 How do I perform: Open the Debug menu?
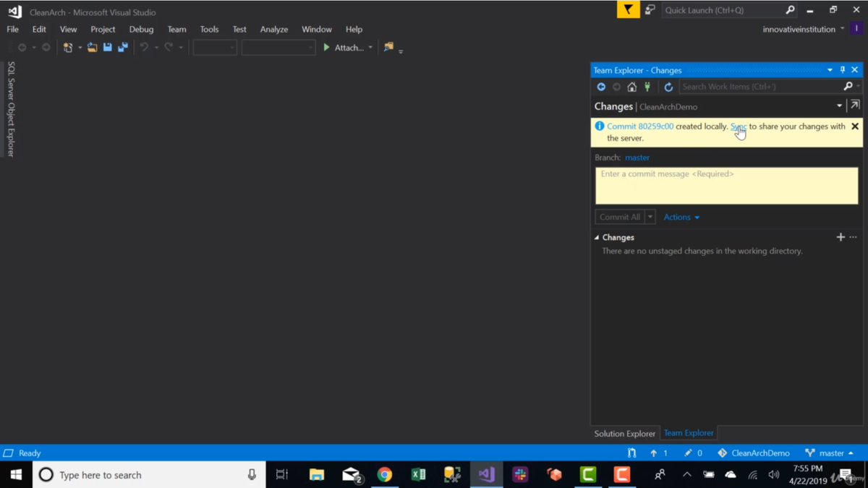coord(141,30)
